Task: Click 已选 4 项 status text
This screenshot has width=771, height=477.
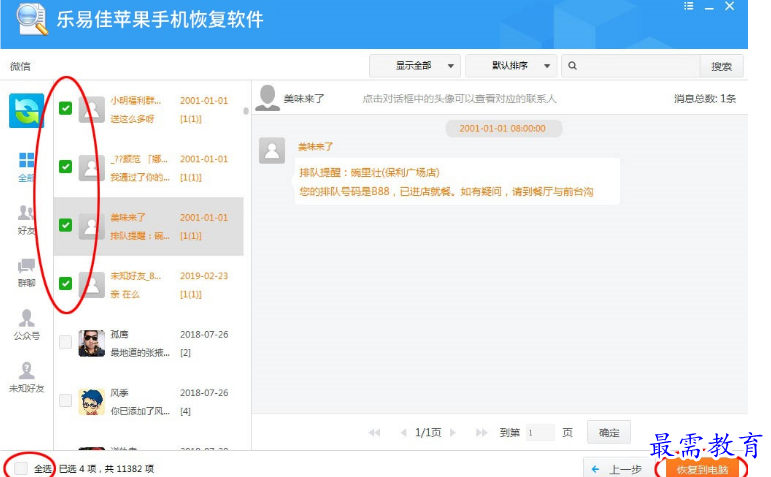Action: (x=77, y=469)
